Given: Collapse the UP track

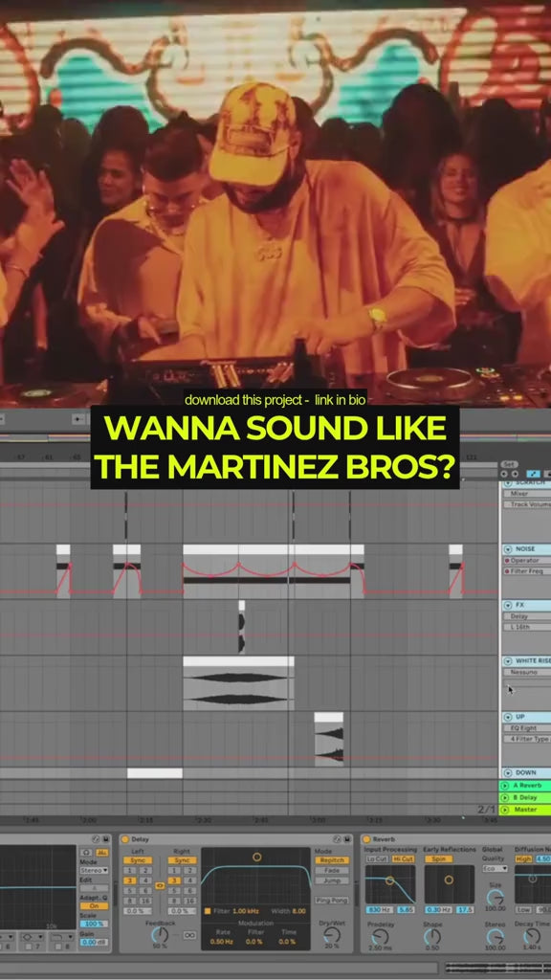Looking at the screenshot, I should click(x=508, y=717).
